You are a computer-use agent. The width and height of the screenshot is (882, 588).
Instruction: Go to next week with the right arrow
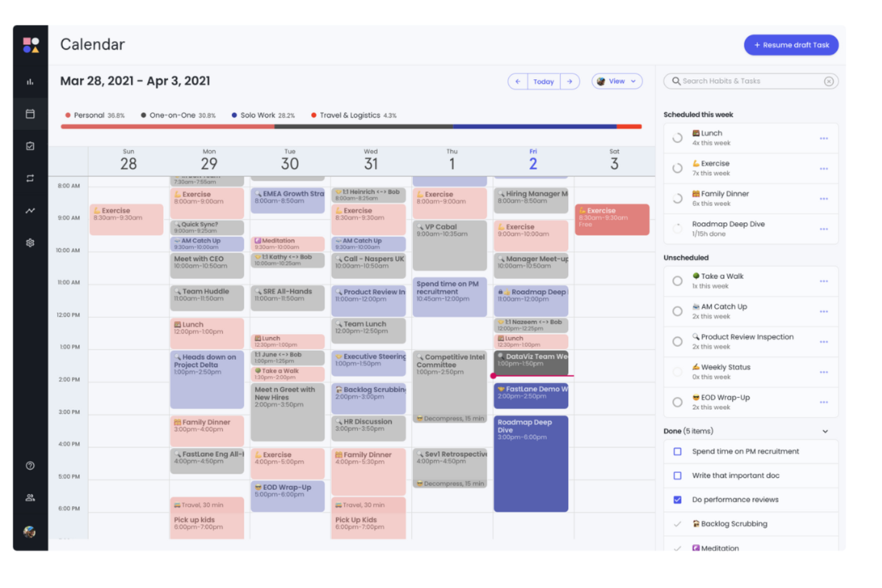[570, 81]
